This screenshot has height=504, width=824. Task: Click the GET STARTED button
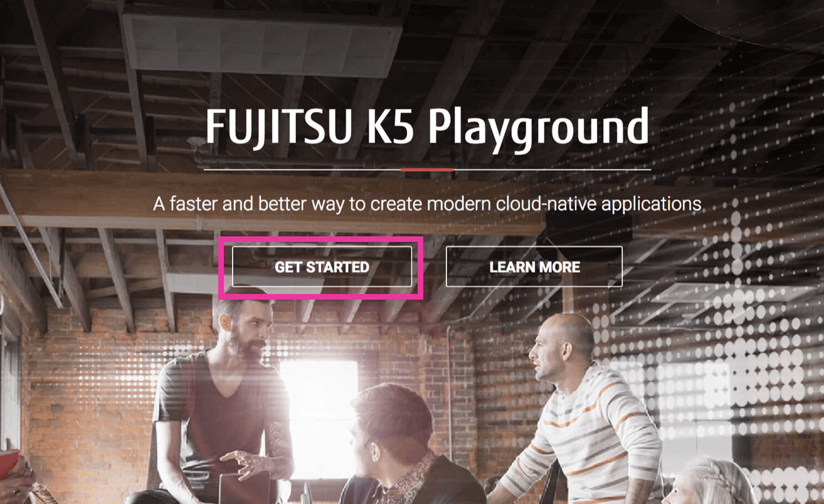322,266
